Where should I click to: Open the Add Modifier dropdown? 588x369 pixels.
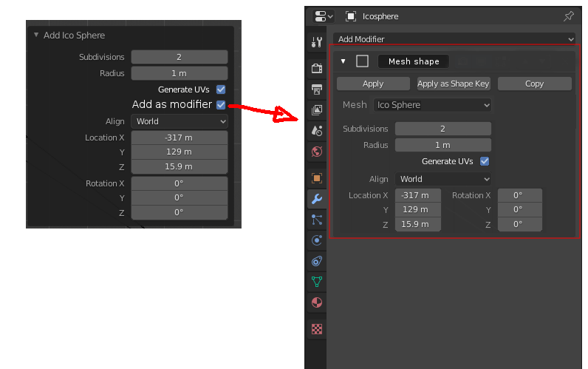[455, 39]
